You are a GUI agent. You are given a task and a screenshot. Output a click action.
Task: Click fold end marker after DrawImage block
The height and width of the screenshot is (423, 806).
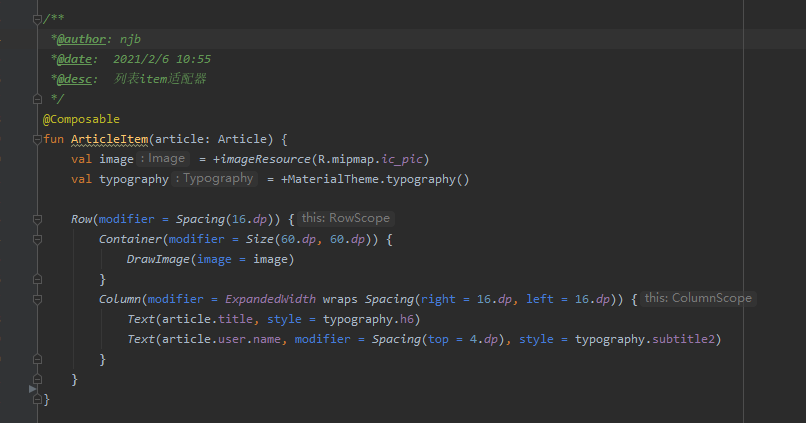click(37, 279)
